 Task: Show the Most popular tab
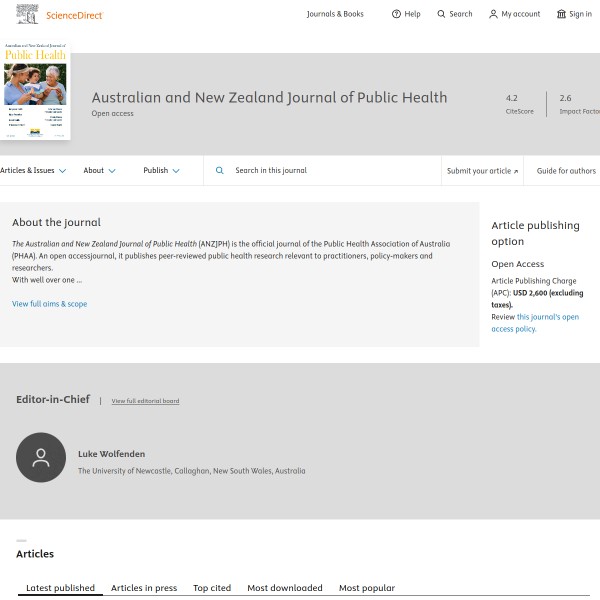[367, 588]
